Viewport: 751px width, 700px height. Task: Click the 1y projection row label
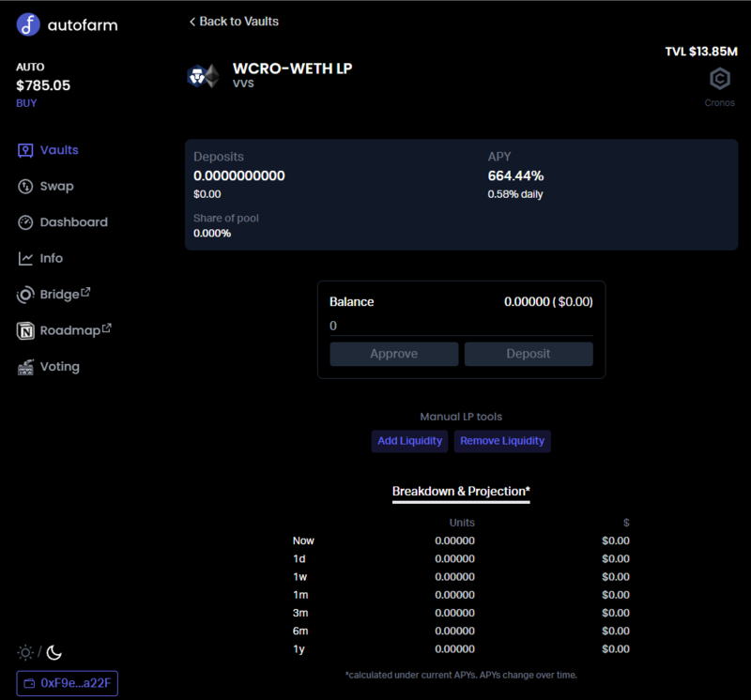tap(299, 649)
